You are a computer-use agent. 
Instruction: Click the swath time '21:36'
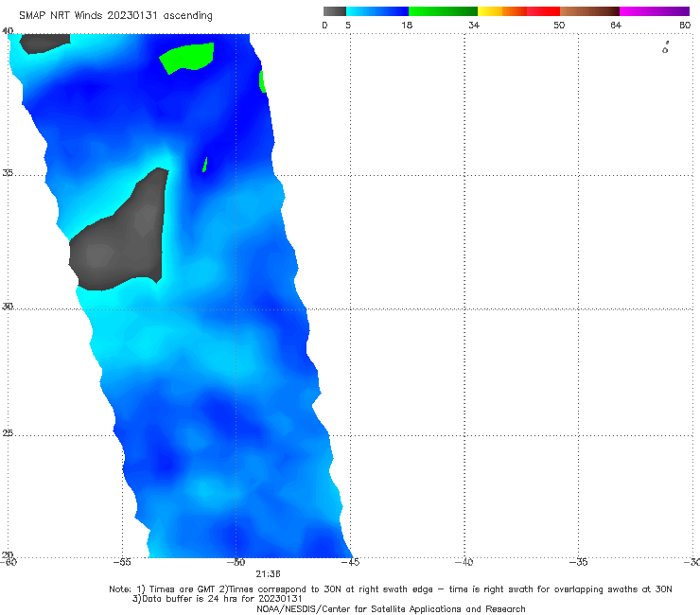tap(268, 574)
